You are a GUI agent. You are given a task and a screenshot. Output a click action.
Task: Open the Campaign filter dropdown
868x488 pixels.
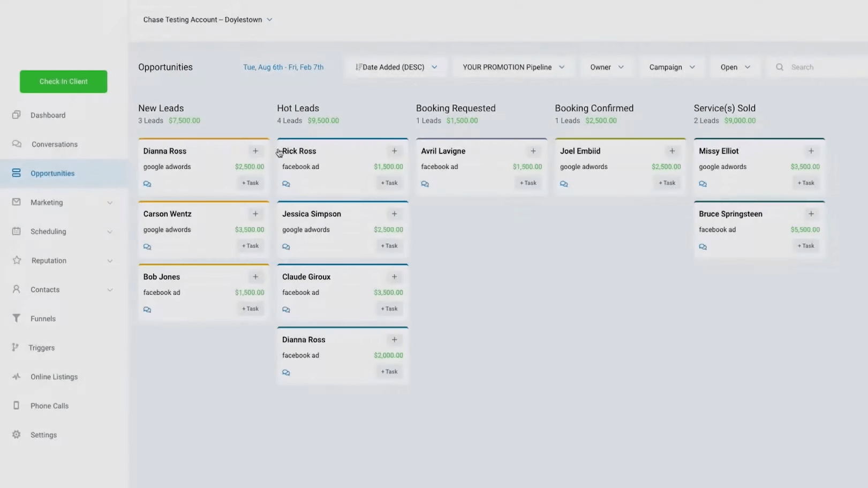(671, 67)
